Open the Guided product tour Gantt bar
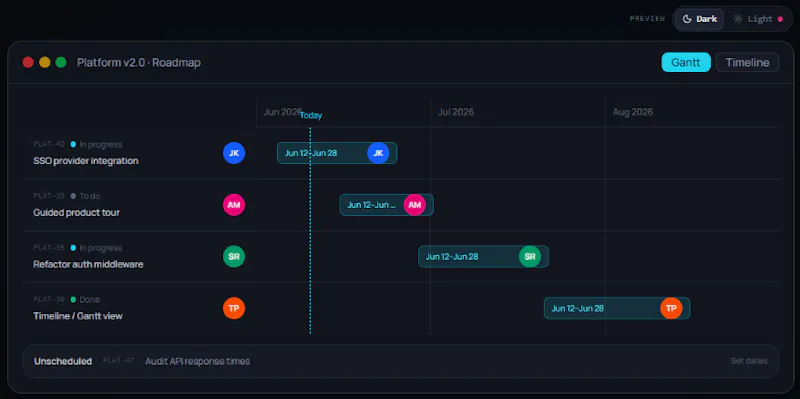800x399 pixels. click(387, 205)
